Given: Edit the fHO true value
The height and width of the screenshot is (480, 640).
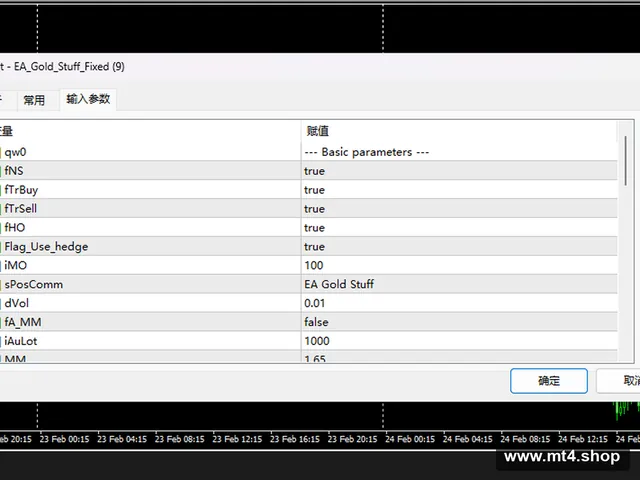Looking at the screenshot, I should point(459,227).
